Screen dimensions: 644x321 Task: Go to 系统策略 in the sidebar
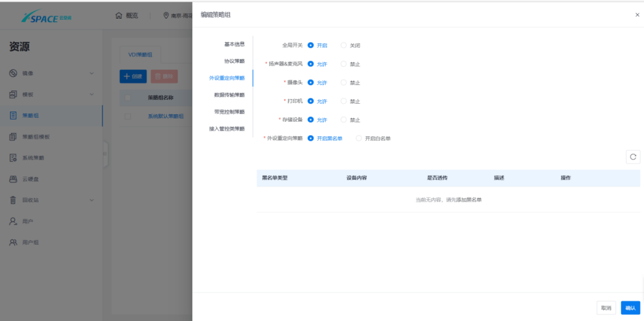point(33,158)
